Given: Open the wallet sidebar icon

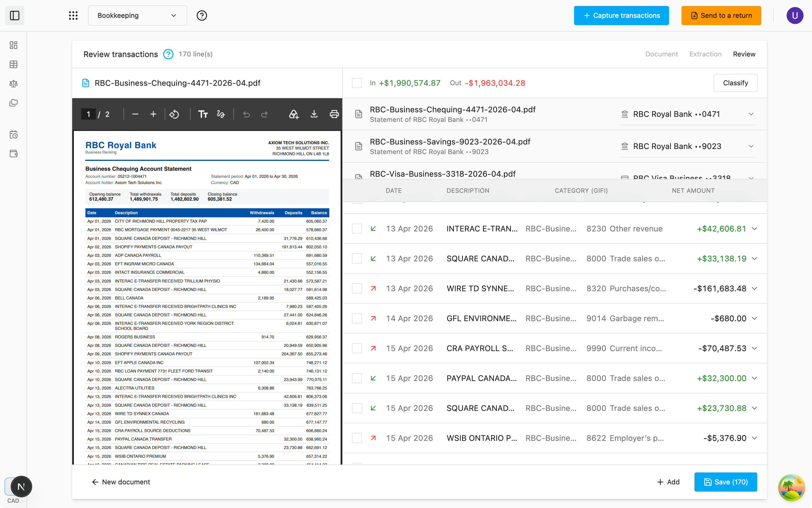Looking at the screenshot, I should [14, 154].
